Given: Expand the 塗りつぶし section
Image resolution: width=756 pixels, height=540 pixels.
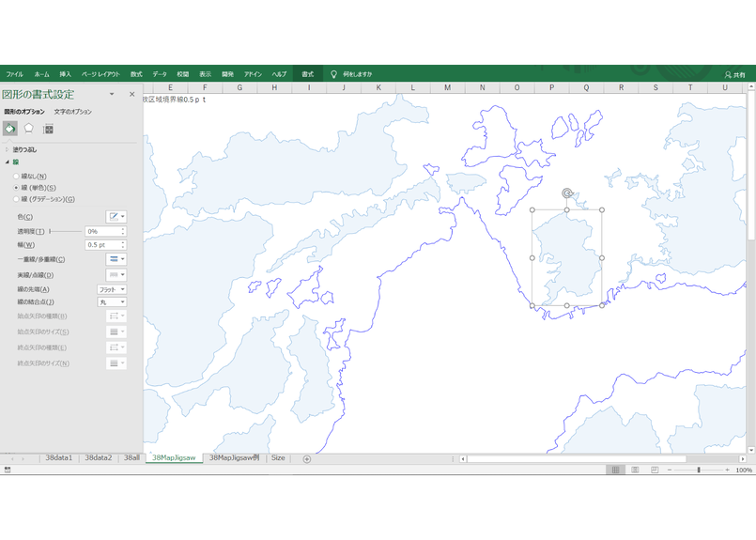Looking at the screenshot, I should point(24,150).
